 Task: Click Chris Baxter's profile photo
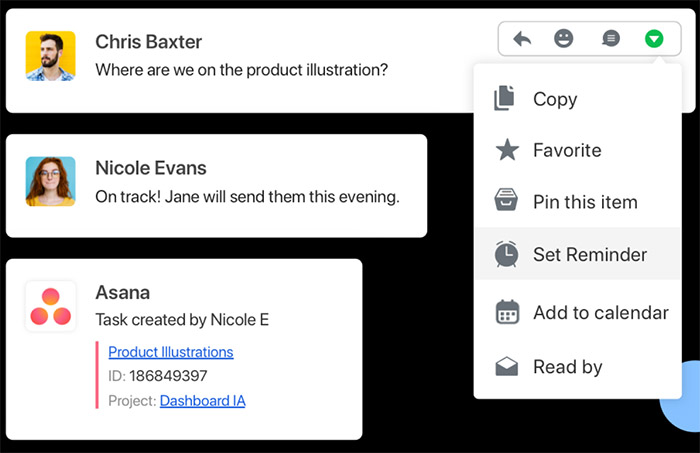point(50,56)
